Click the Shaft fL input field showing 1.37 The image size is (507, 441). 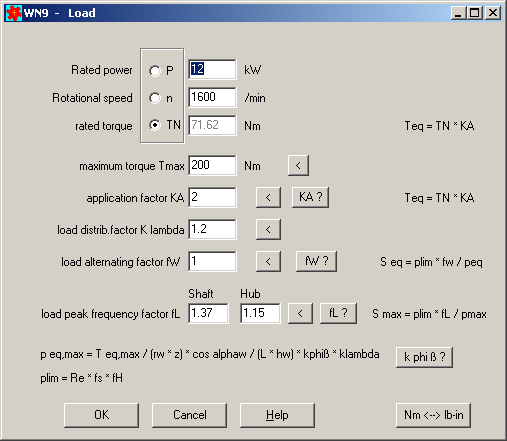(x=208, y=313)
